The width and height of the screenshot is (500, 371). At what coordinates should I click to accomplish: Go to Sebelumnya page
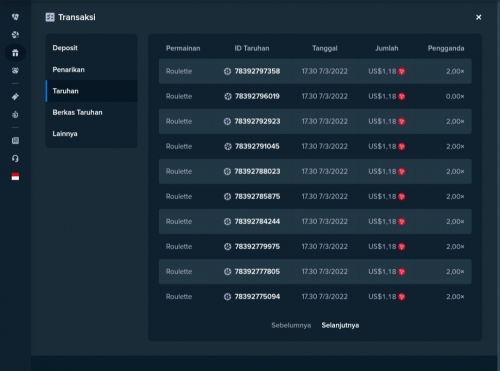point(291,325)
